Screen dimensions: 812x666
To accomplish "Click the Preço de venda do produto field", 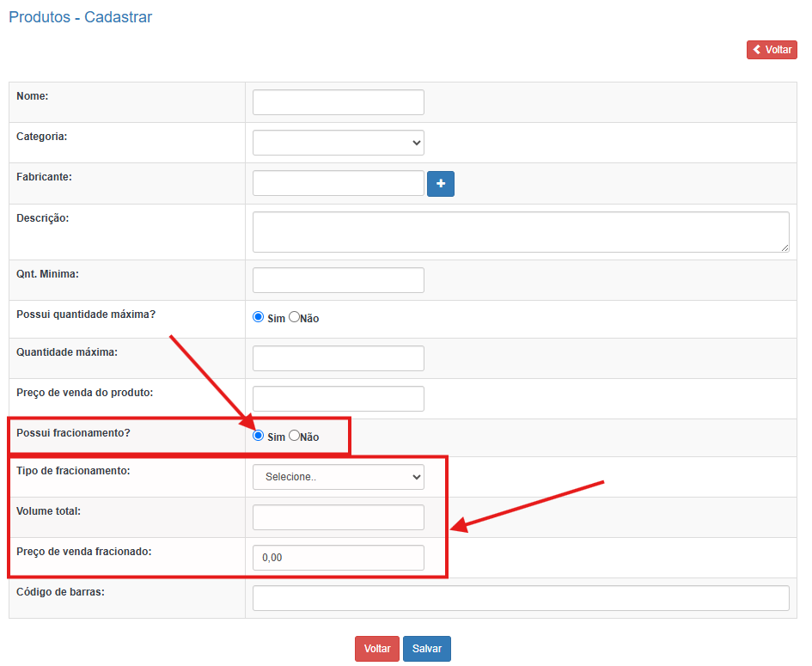I will click(338, 399).
